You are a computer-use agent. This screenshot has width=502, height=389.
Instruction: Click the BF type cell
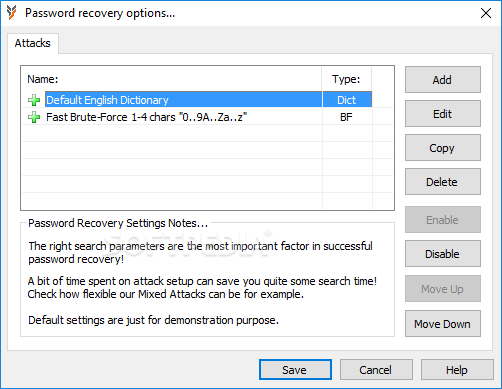tap(347, 117)
